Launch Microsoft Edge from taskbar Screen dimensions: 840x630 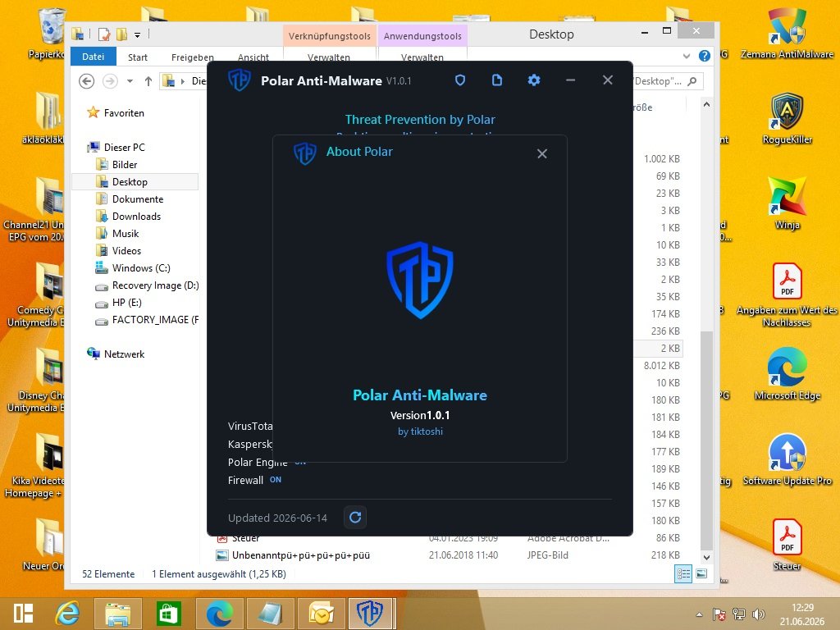click(219, 614)
